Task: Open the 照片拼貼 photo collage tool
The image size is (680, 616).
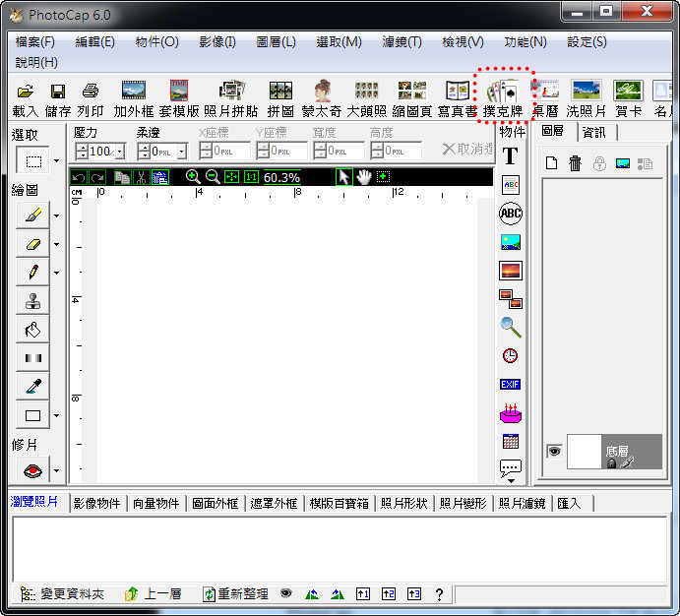Action: tap(230, 98)
